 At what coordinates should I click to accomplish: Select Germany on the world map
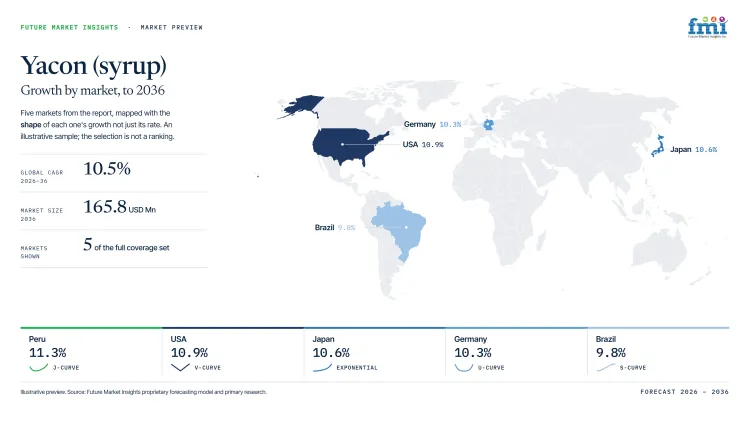tap(488, 125)
